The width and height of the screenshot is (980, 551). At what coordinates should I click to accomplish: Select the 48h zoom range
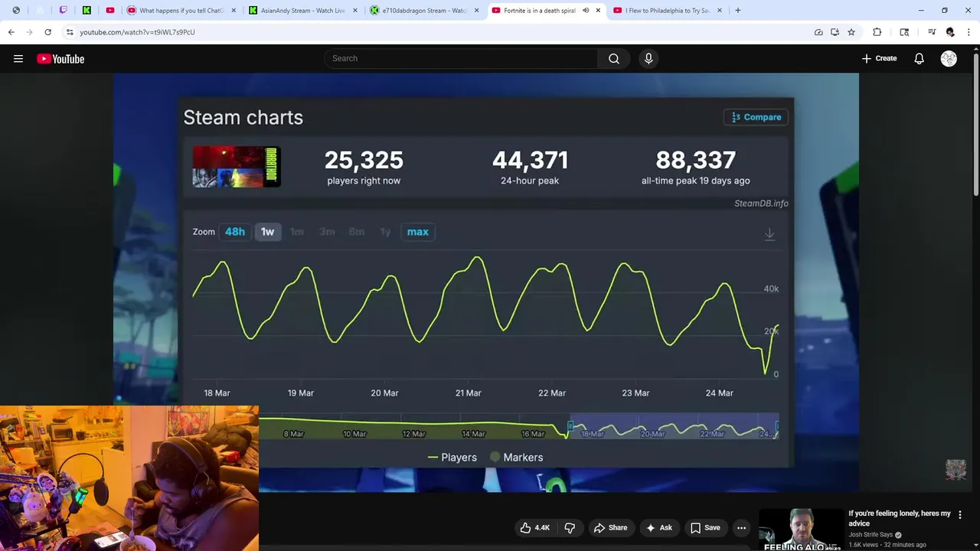(235, 232)
